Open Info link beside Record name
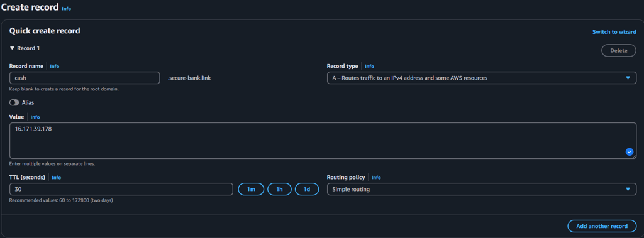This screenshot has width=644, height=238. [x=55, y=66]
